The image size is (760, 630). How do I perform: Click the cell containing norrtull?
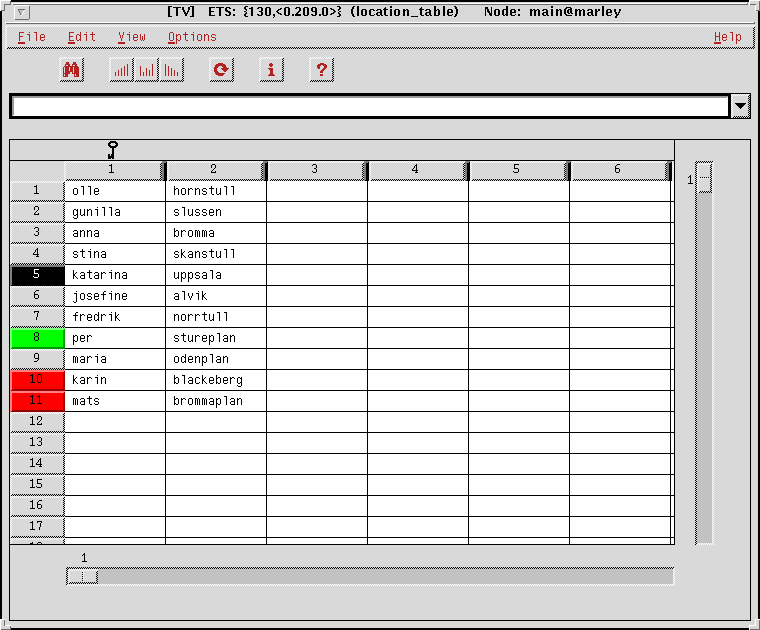(x=216, y=317)
